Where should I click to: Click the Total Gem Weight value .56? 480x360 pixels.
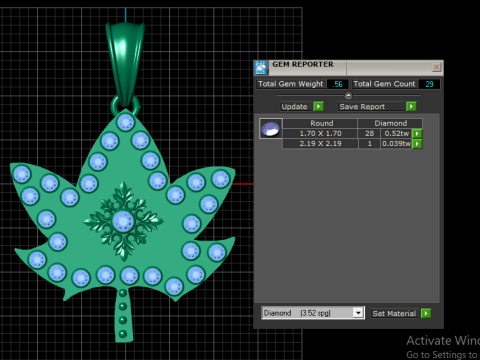(x=338, y=84)
